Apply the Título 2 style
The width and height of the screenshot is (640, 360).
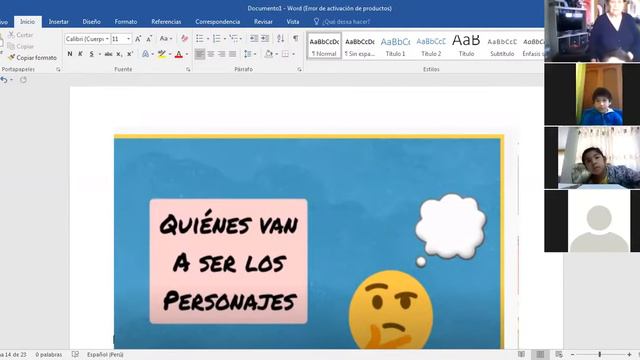coord(431,46)
